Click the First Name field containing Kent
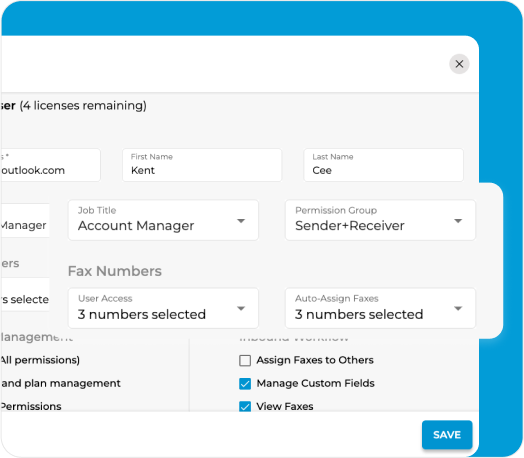 point(202,165)
